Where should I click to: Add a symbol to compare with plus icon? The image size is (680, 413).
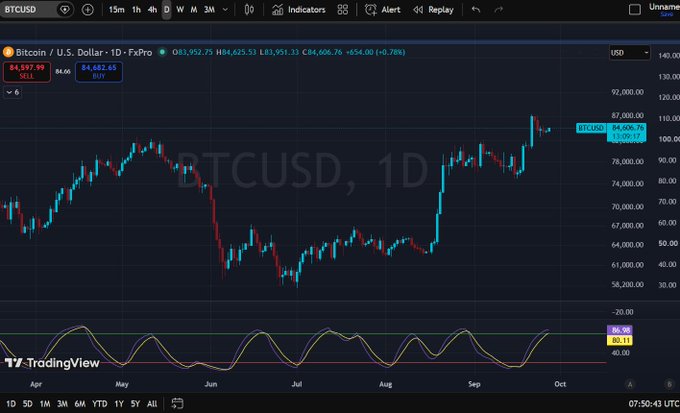(x=88, y=10)
